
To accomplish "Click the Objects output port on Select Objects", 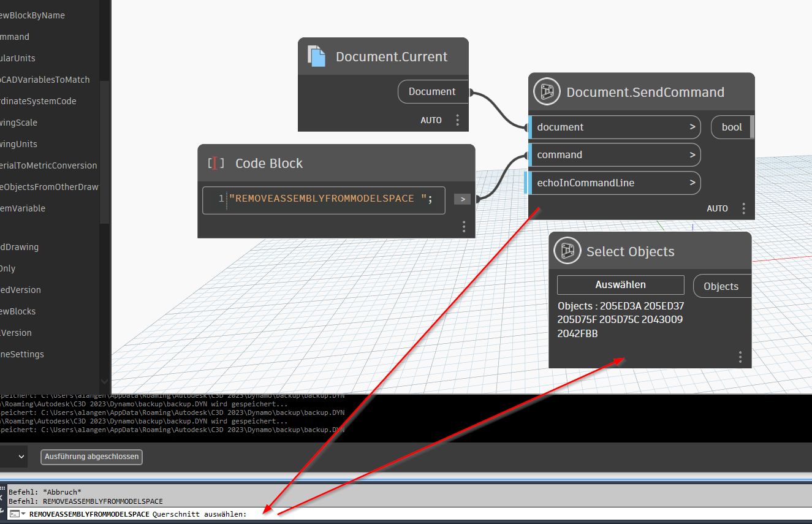I will pyautogui.click(x=721, y=286).
